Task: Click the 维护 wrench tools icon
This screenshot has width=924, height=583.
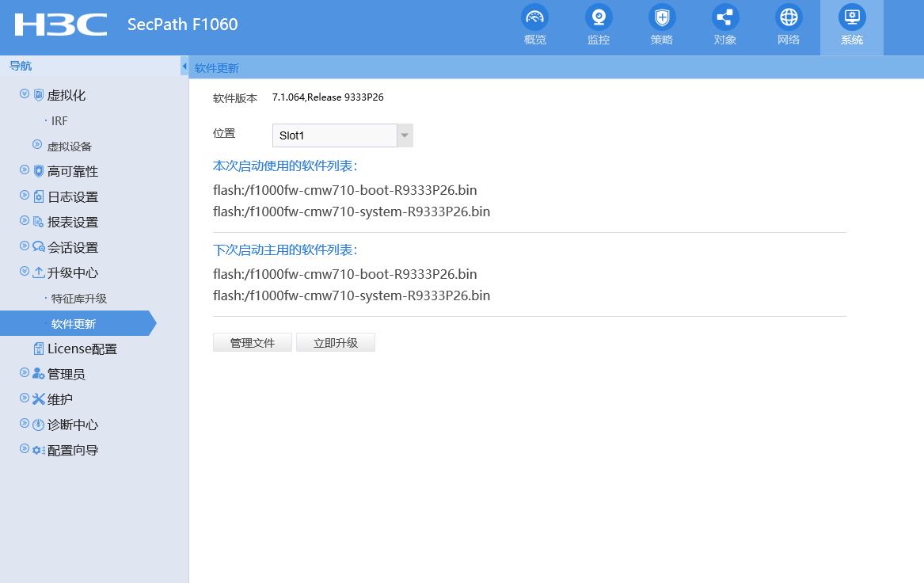Action: click(38, 399)
